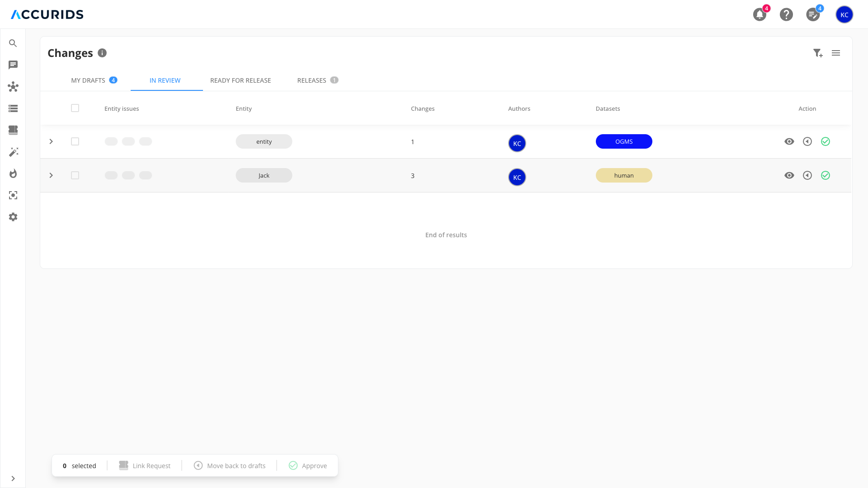The width and height of the screenshot is (868, 488).
Task: Expand the Jack row details
Action: [x=51, y=175]
